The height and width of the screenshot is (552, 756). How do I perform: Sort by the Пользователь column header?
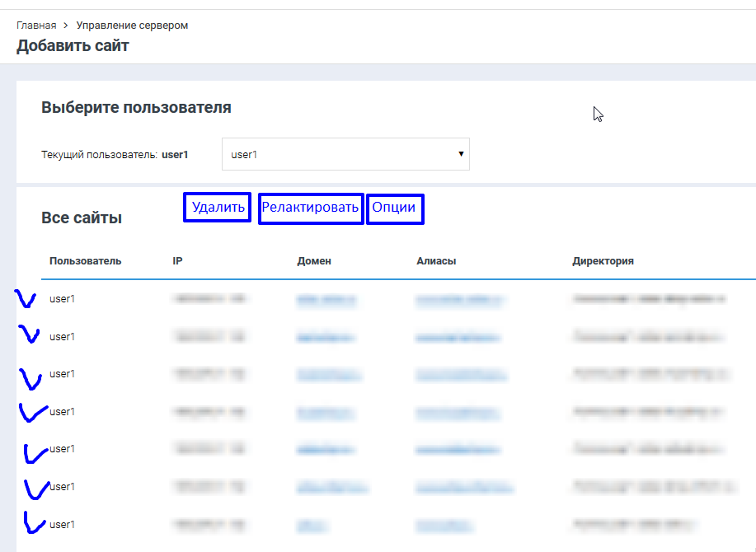click(85, 261)
